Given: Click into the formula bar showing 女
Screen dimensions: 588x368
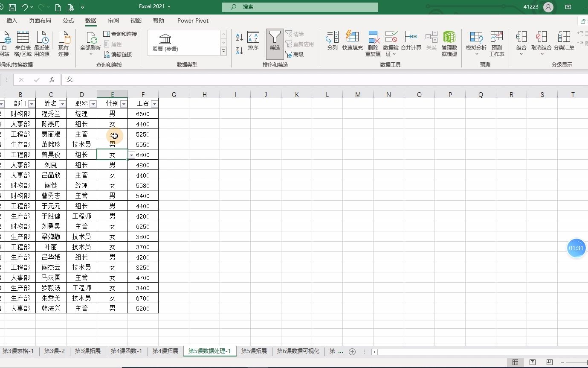Looking at the screenshot, I should (x=324, y=80).
